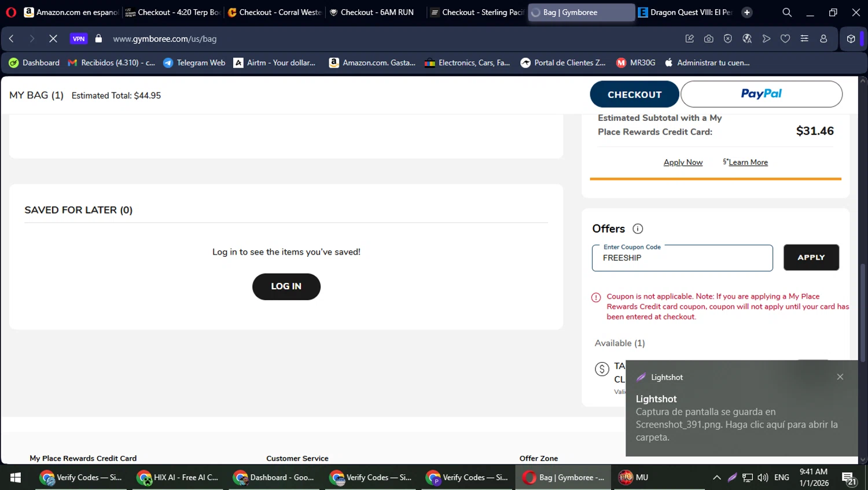Open the page translate icon
The height and width of the screenshot is (490, 868).
[x=747, y=39]
